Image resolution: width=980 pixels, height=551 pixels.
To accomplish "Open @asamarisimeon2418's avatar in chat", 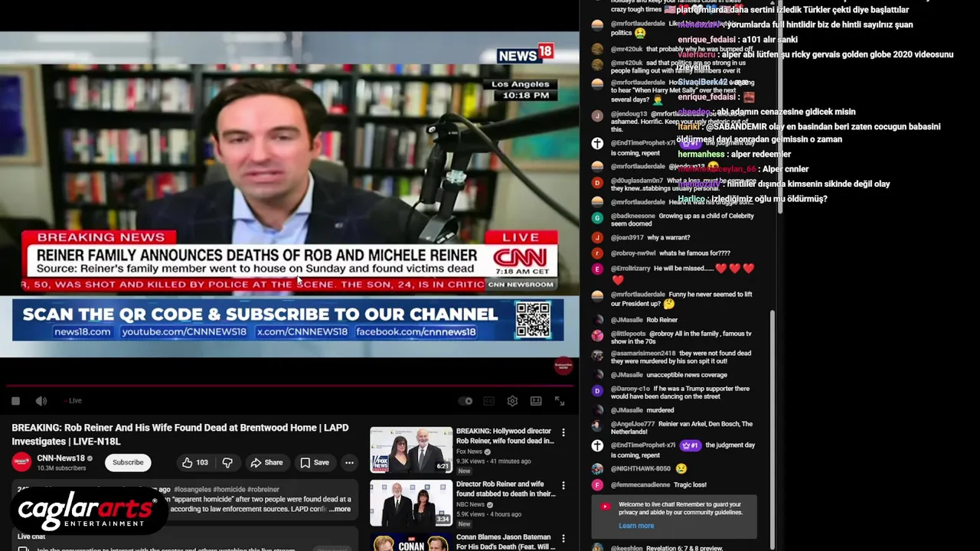I will pos(597,355).
